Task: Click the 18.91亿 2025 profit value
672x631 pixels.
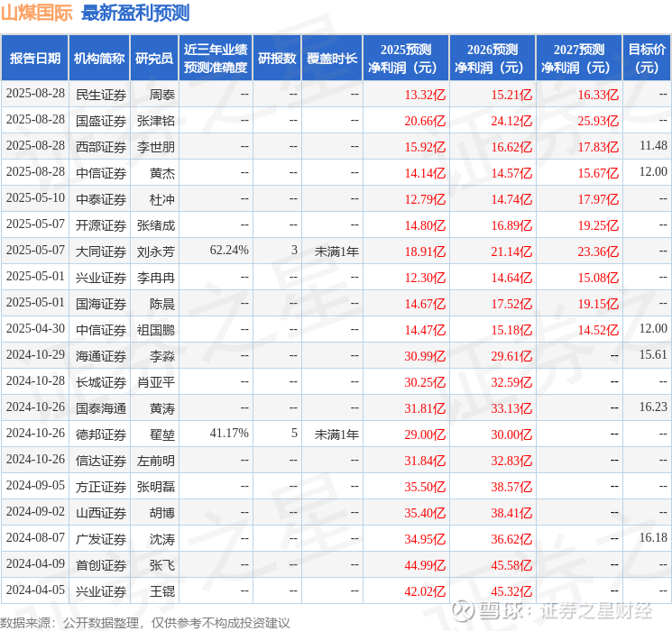Action: (x=425, y=251)
